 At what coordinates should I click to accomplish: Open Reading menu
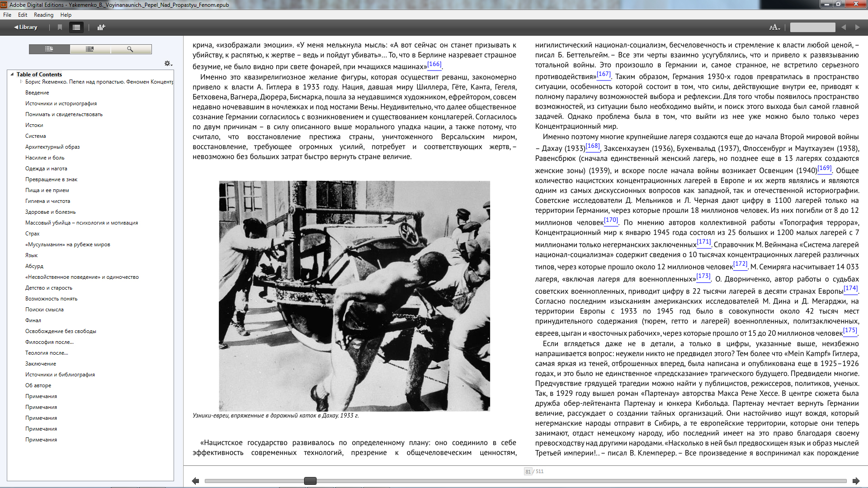(x=43, y=15)
